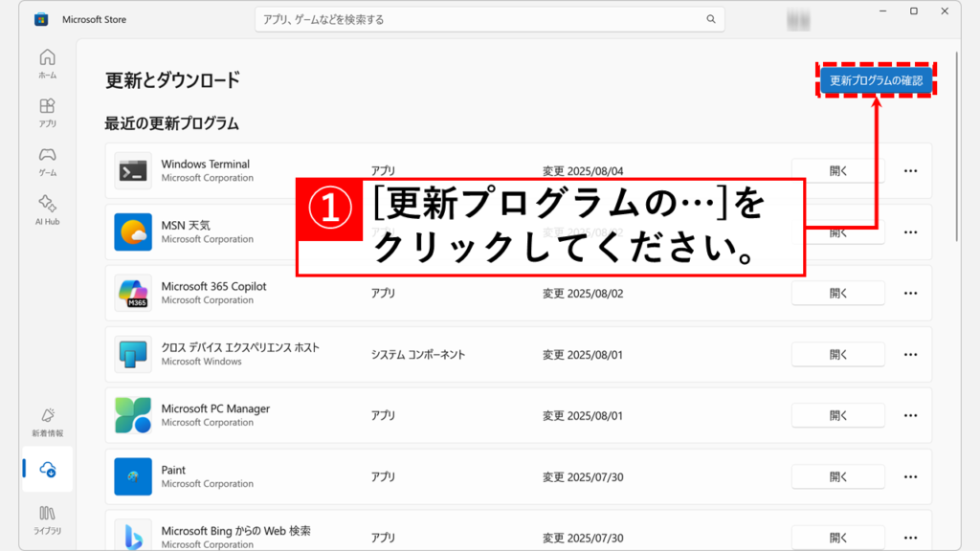Select the Downloads cloud icon in the sidebar
980x551 pixels.
(x=48, y=469)
